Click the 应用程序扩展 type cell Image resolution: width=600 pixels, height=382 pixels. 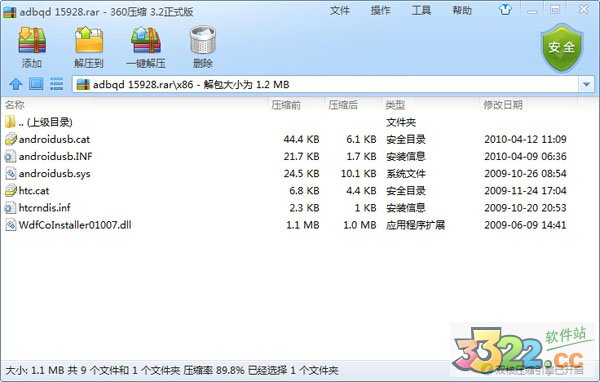tap(416, 225)
